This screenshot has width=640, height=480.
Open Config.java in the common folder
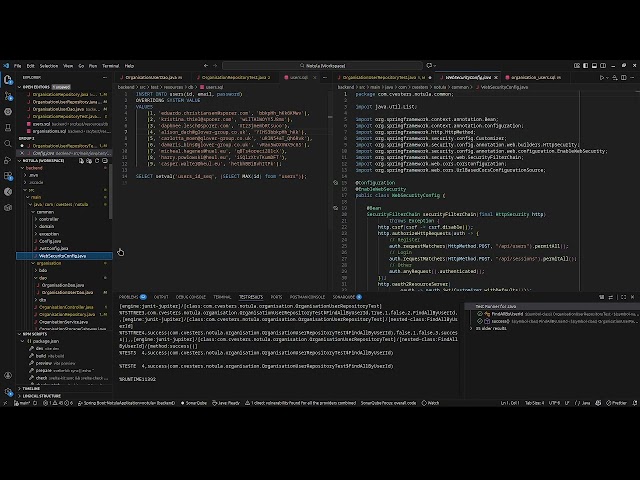tap(50, 241)
